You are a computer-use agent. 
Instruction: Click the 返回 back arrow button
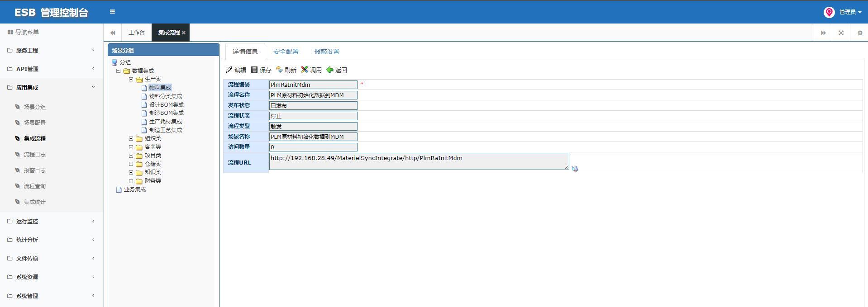337,70
